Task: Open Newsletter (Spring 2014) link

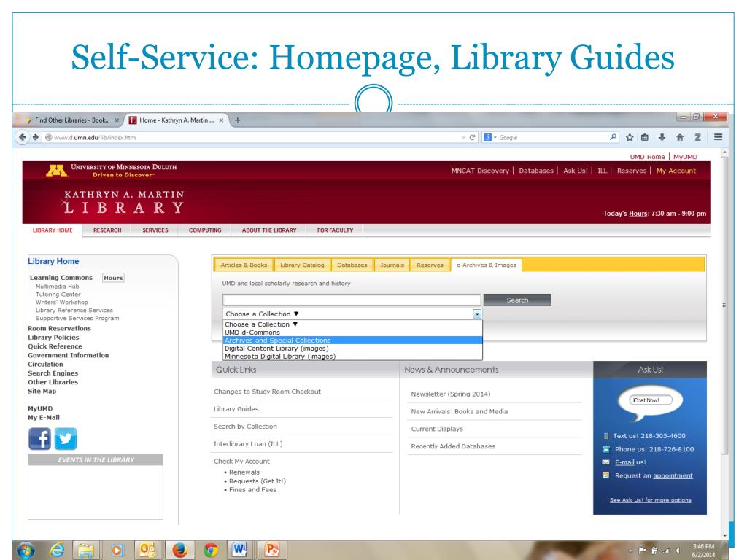Action: point(450,394)
